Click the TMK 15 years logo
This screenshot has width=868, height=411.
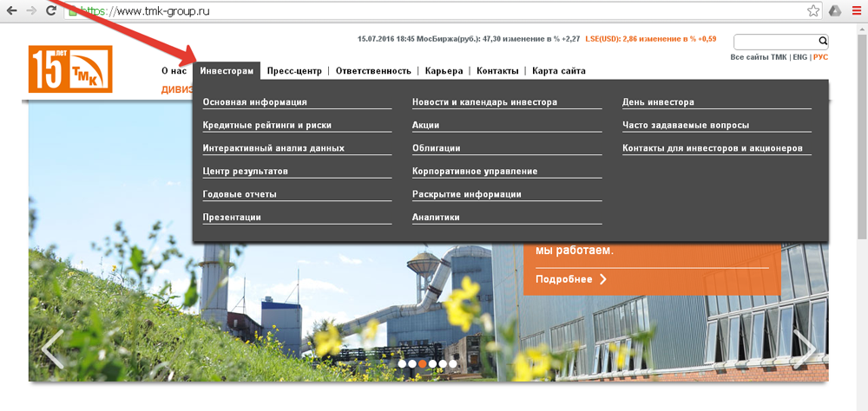click(x=70, y=68)
